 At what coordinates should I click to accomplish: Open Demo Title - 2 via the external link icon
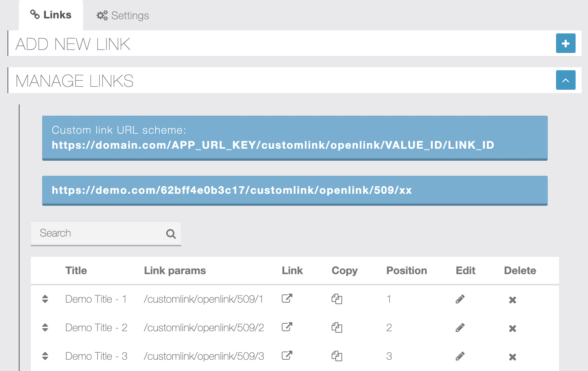point(286,327)
